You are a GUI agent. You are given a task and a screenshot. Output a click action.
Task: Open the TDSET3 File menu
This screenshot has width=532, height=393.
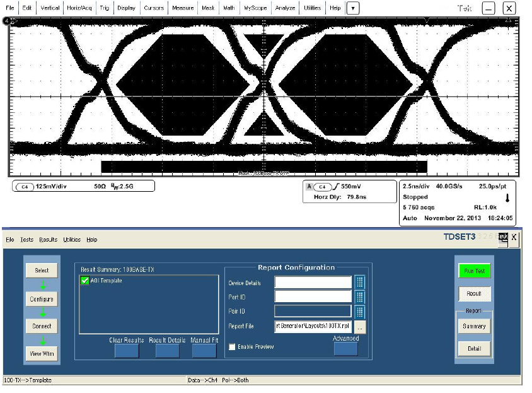click(x=10, y=240)
